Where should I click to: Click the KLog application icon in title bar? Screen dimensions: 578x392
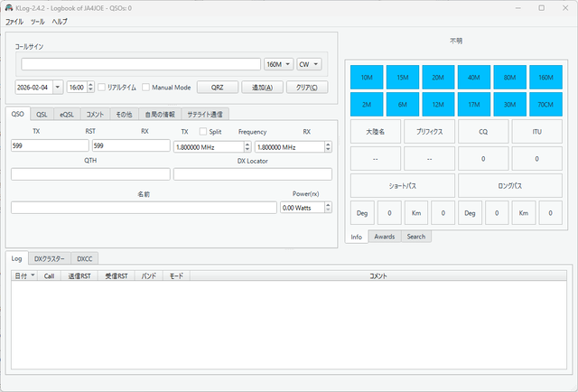coord(9,8)
